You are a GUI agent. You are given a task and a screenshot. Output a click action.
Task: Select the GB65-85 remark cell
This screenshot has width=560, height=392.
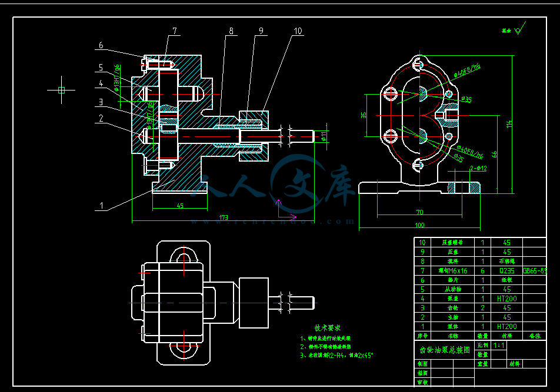(534, 270)
